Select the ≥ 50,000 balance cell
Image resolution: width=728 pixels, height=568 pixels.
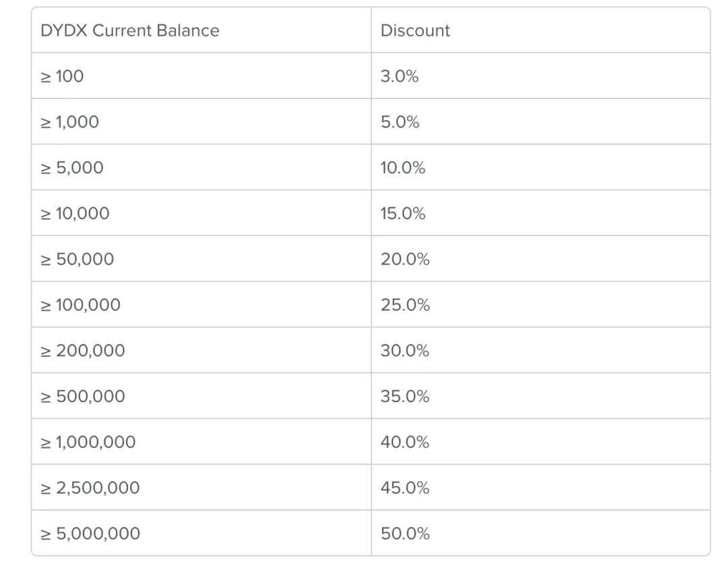tap(201, 259)
